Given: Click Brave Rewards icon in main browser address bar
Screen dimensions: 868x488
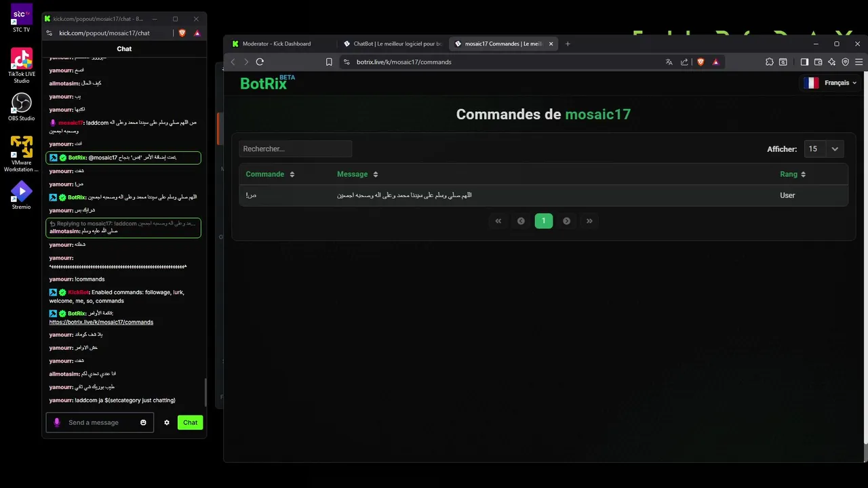Looking at the screenshot, I should tap(715, 62).
